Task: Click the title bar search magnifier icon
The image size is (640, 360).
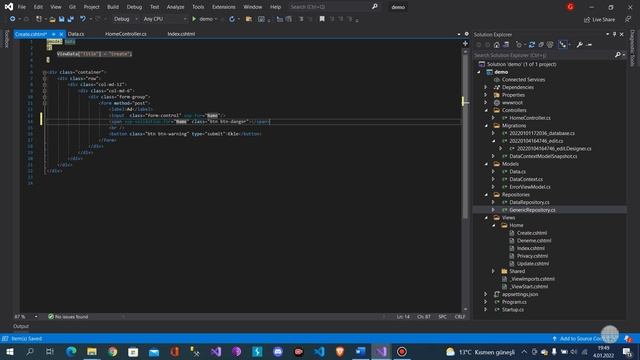Action: (x=375, y=7)
